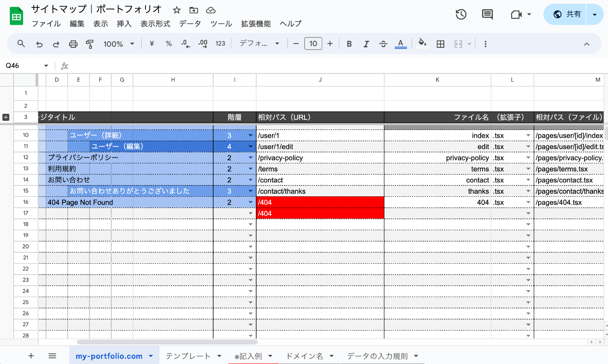The width and height of the screenshot is (608, 364).
Task: Open the extension dropdown for index .tsx
Action: pyautogui.click(x=529, y=136)
